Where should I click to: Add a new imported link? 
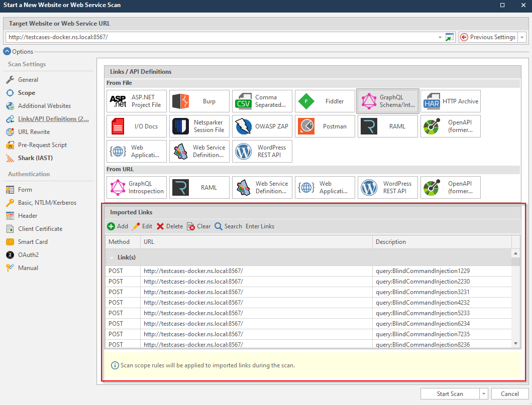[x=117, y=226]
